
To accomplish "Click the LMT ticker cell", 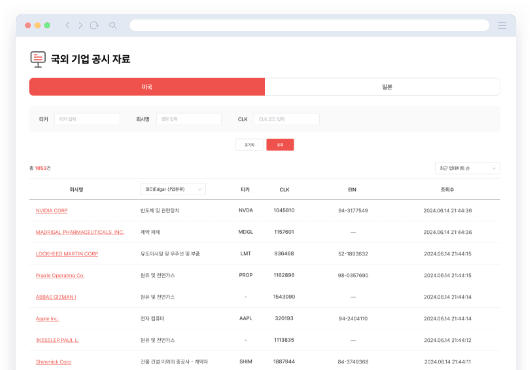I will point(246,253).
